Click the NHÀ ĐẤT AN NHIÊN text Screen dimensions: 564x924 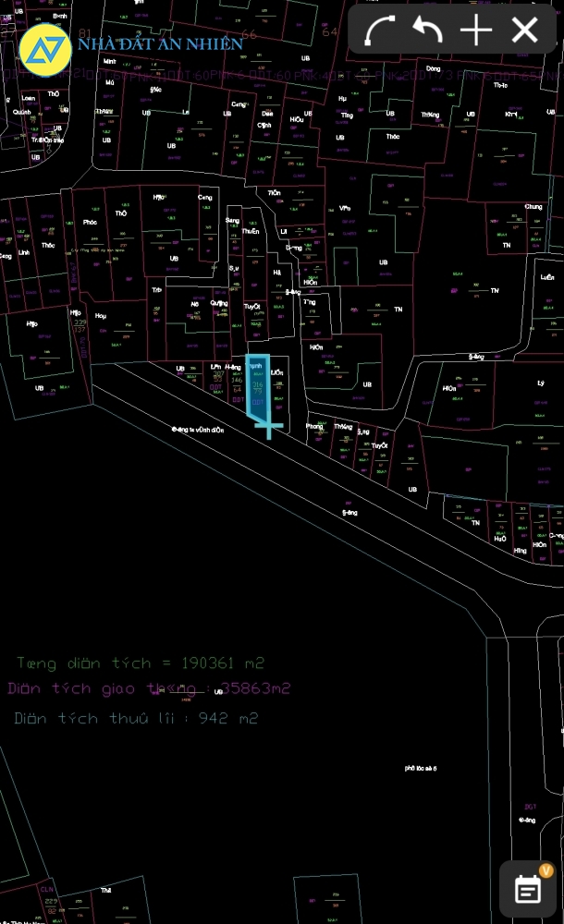point(160,43)
